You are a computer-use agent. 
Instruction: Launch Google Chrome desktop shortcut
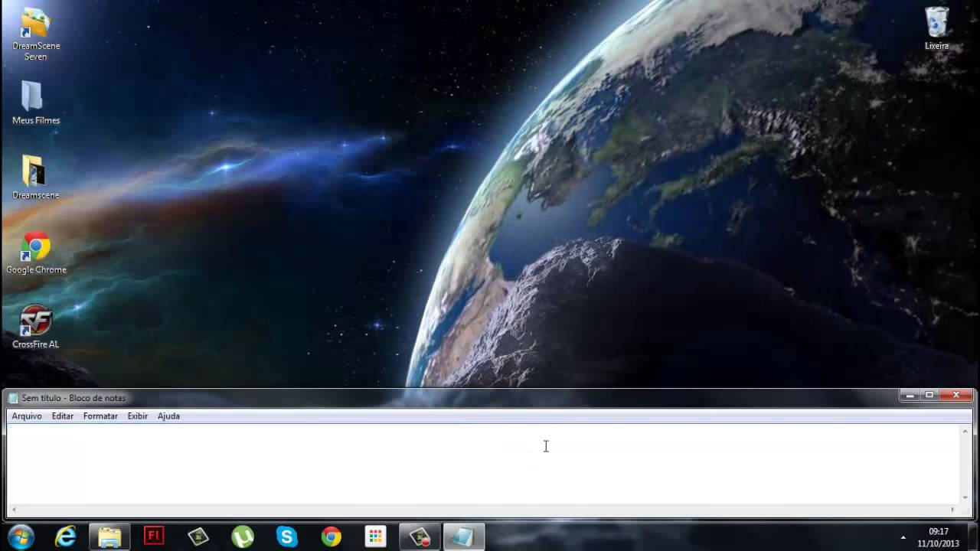35,253
